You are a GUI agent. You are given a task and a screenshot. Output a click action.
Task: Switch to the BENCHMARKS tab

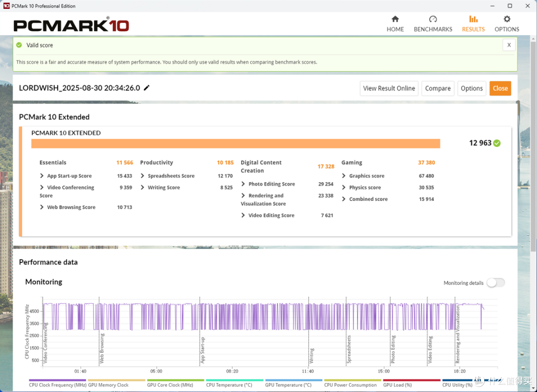pyautogui.click(x=433, y=24)
